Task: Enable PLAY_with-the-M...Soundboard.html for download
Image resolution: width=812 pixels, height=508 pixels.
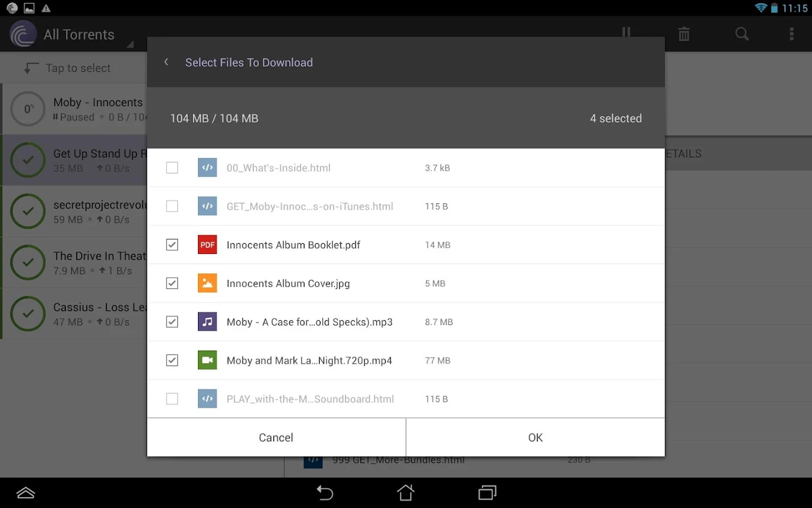Action: pyautogui.click(x=172, y=398)
